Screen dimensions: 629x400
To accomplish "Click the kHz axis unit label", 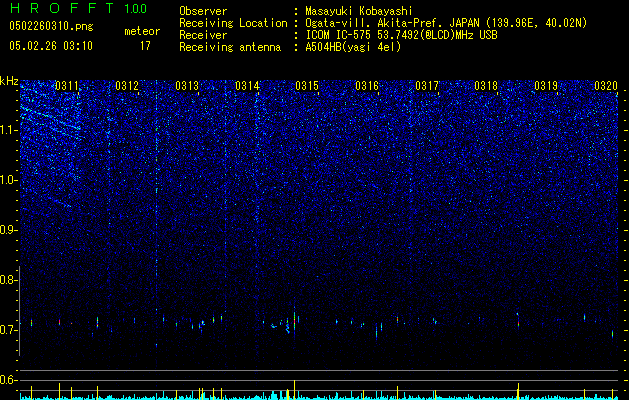I will click(x=9, y=81).
